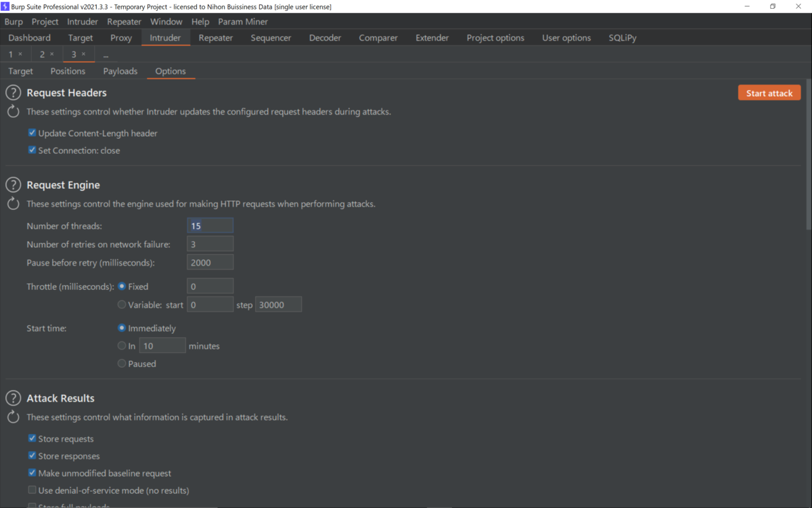Close Intruder attack tab 2

52,54
